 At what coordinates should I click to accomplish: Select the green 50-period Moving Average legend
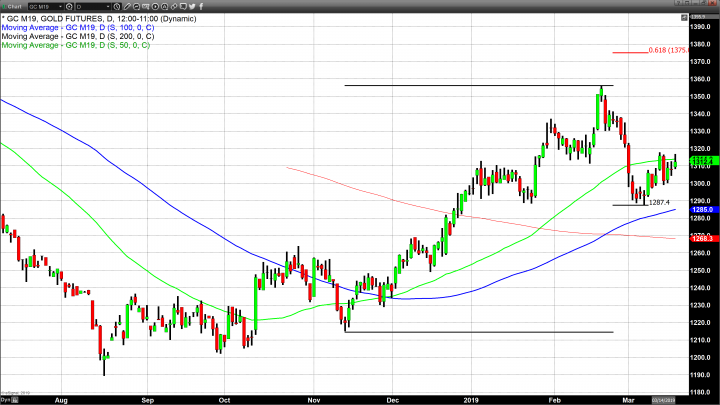click(73, 45)
